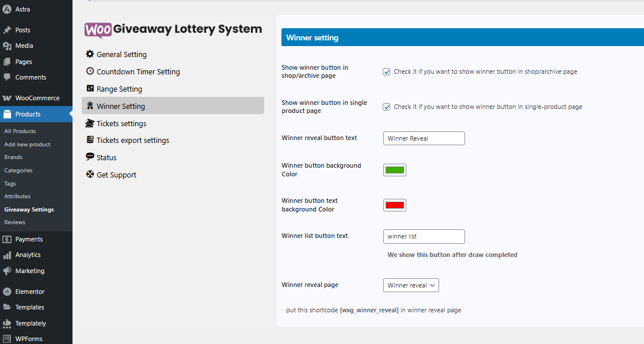644x344 pixels.
Task: Pick the green winner button background color
Action: tap(395, 170)
